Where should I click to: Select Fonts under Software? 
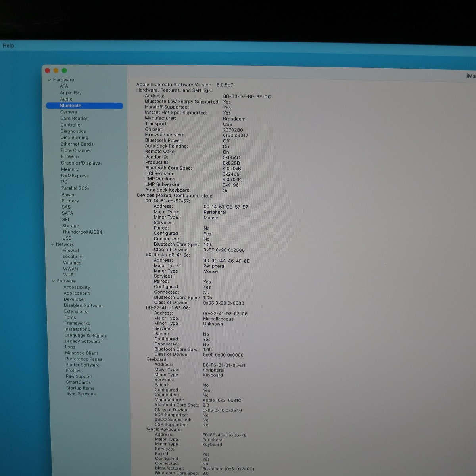tap(70, 317)
